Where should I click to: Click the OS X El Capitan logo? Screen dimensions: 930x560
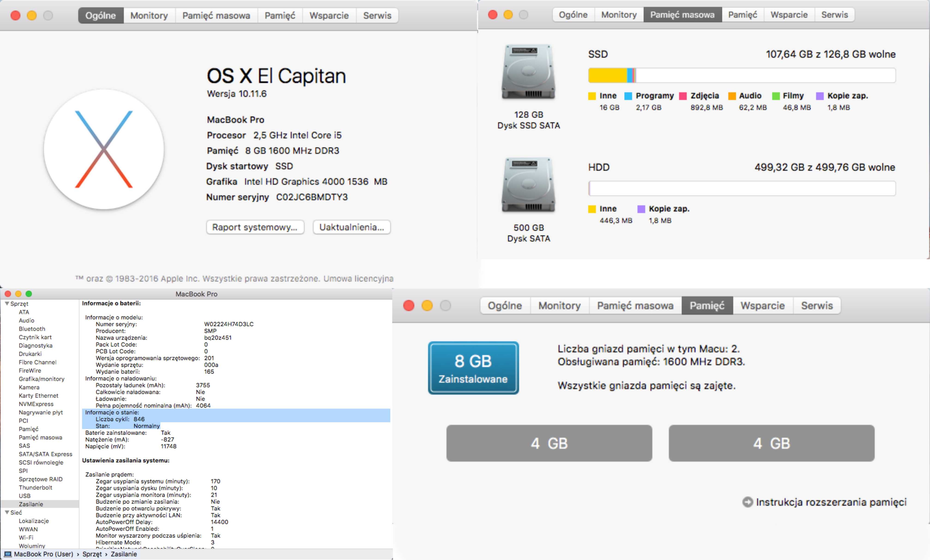coord(104,149)
